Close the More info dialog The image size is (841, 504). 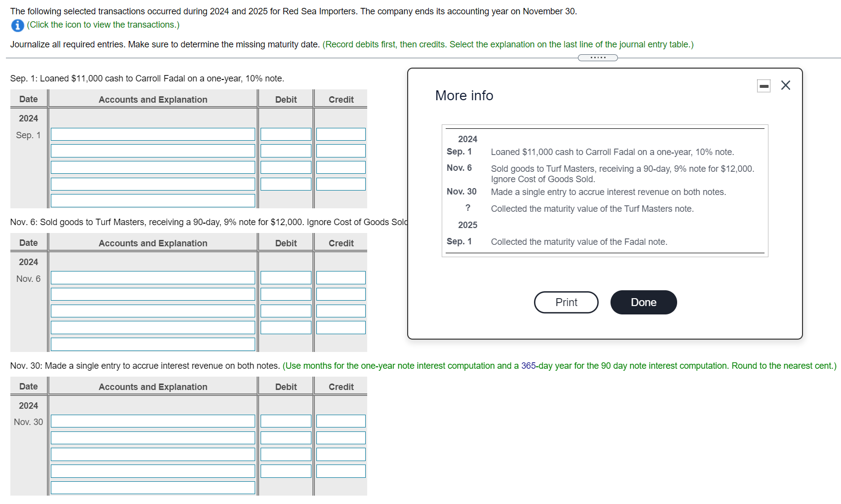(786, 85)
